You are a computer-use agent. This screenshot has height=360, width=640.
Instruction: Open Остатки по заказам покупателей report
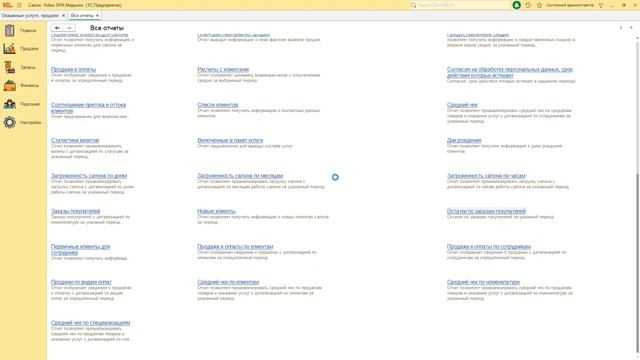486,211
